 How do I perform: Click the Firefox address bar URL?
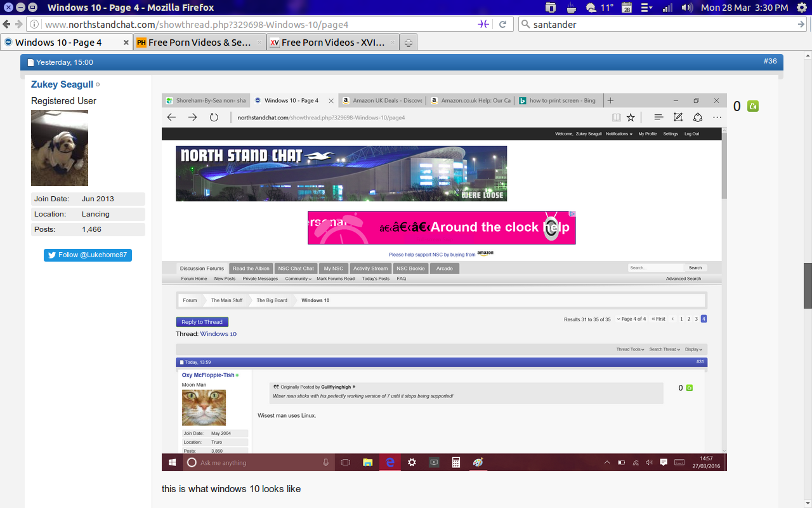click(x=197, y=25)
